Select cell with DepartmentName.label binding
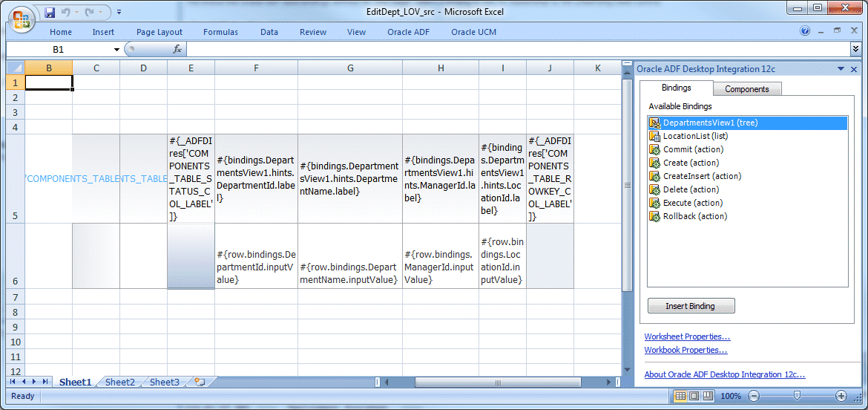868x410 pixels. tap(350, 178)
